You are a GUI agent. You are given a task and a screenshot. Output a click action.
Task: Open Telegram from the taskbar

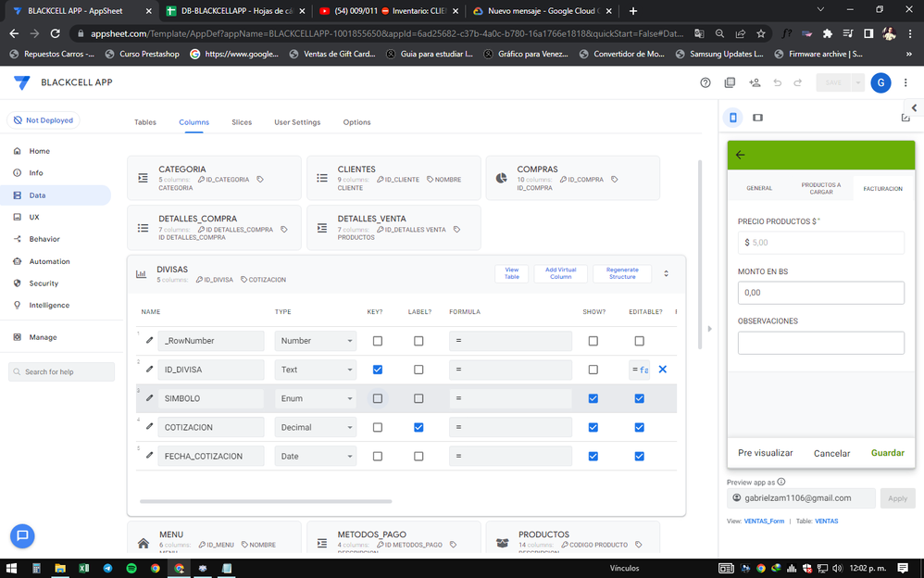pyautogui.click(x=107, y=568)
